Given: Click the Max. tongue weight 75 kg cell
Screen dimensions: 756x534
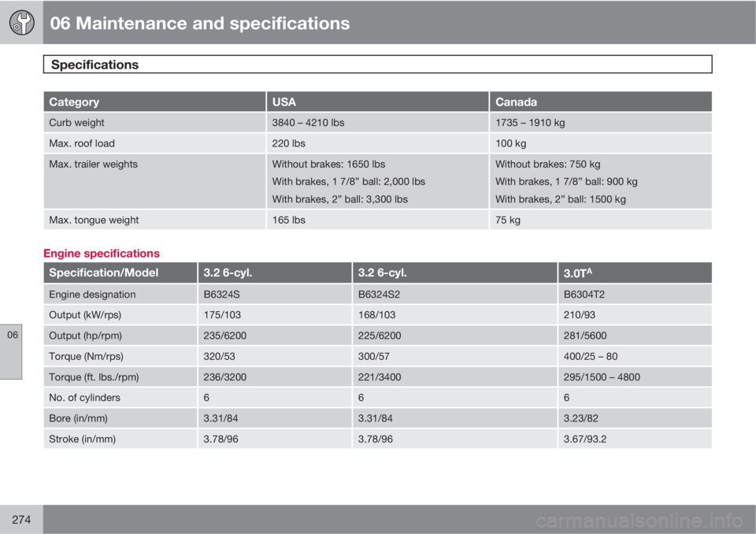Looking at the screenshot, I should (x=601, y=220).
